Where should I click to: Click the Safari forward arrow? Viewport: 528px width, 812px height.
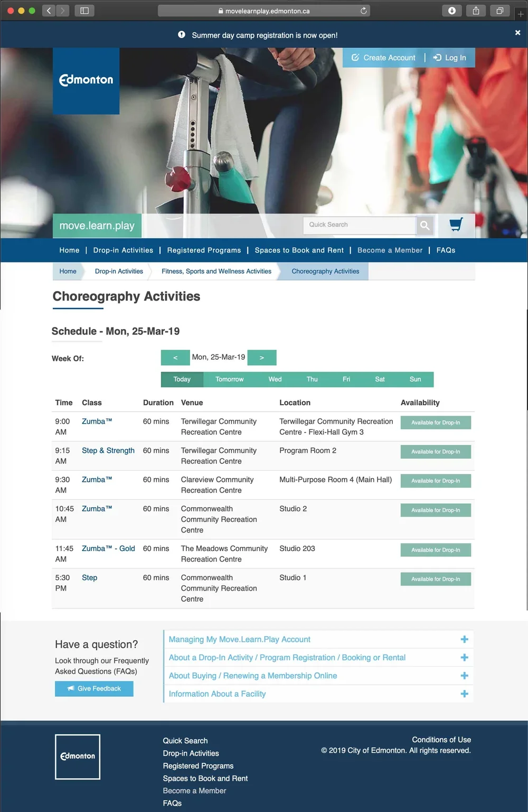coord(62,11)
